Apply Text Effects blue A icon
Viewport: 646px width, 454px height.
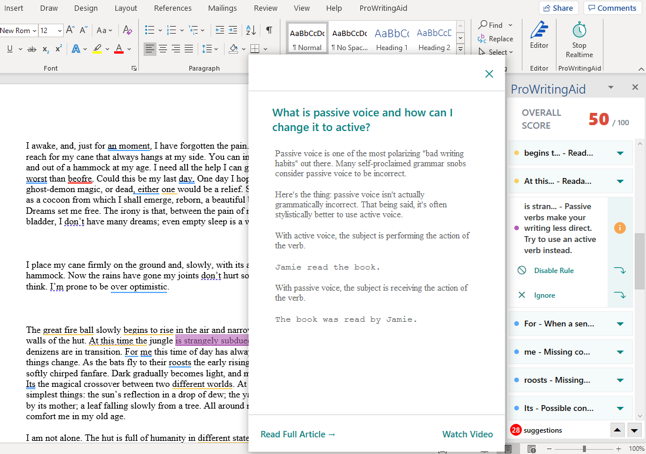pyautogui.click(x=76, y=49)
